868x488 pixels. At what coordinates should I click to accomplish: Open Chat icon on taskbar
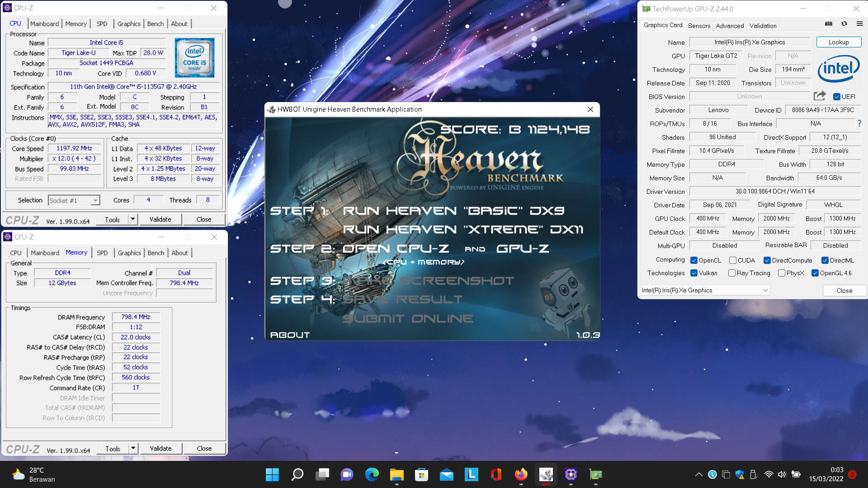347,474
